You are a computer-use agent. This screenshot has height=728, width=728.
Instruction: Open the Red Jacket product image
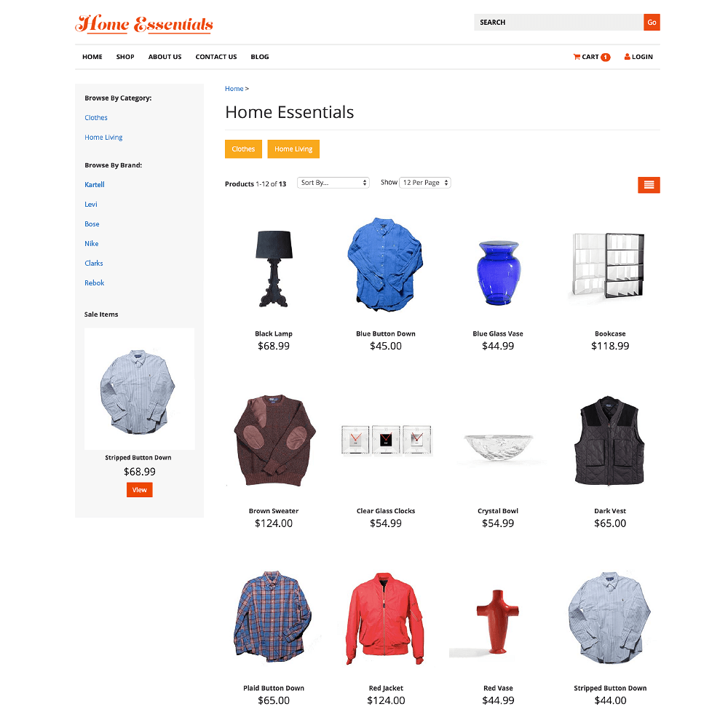tap(385, 618)
